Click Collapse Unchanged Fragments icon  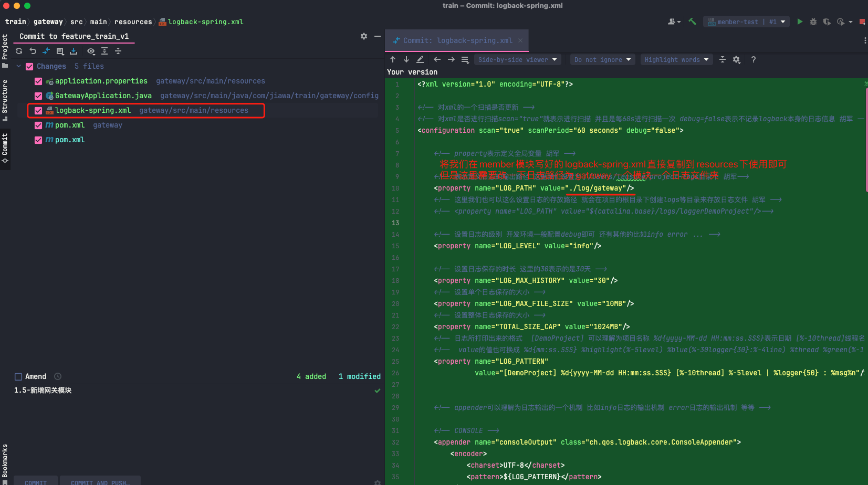[x=723, y=59]
